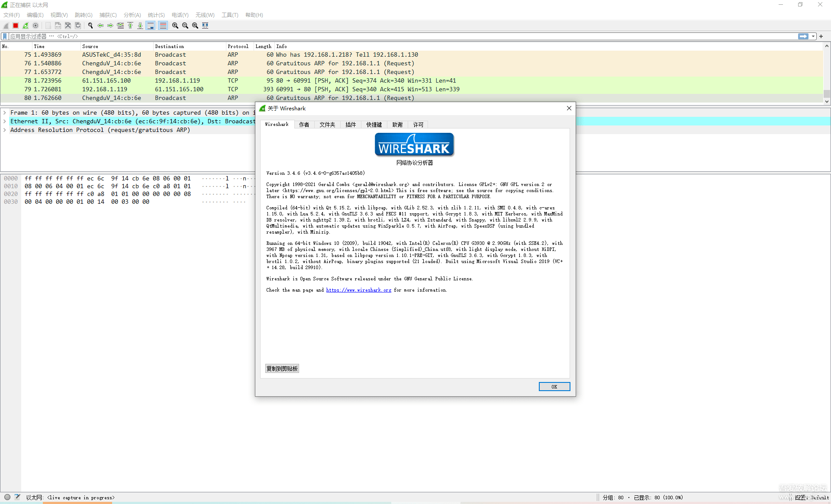The image size is (831, 504).
Task: Switch to the 插件 tab
Action: point(351,125)
